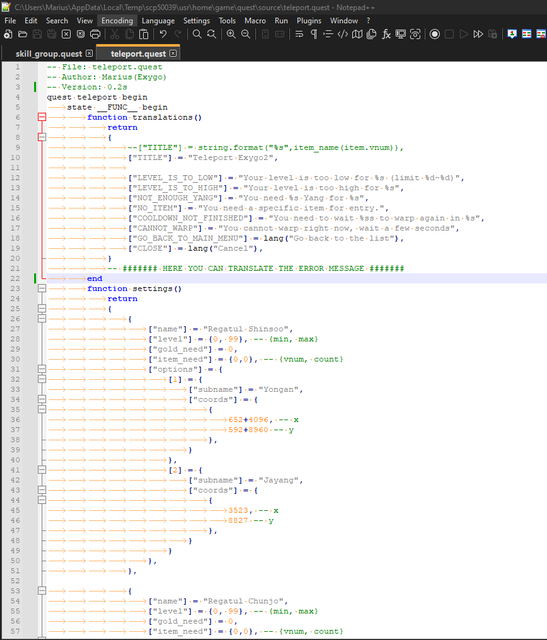The width and height of the screenshot is (547, 640).
Task: Click the Save All files toolbar icon
Action: click(51, 34)
